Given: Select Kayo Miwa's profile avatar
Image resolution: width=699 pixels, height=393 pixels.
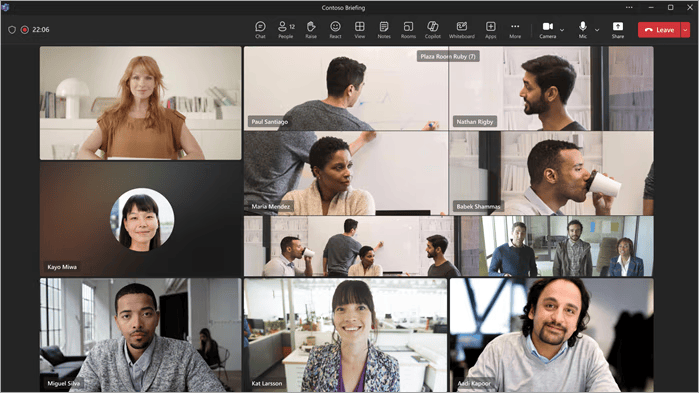Looking at the screenshot, I should coord(142,220).
